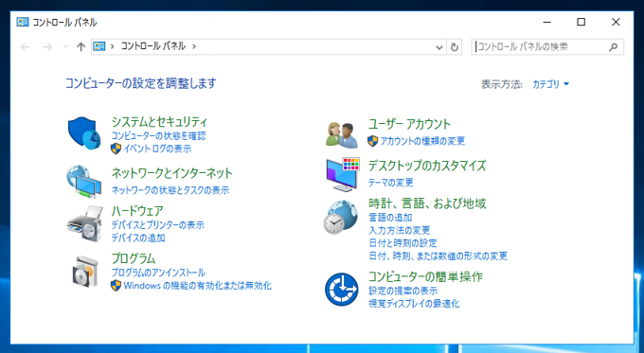Click the shield beside アカウントの種類の変更
Image resolution: width=644 pixels, height=353 pixels.
pyautogui.click(x=372, y=141)
